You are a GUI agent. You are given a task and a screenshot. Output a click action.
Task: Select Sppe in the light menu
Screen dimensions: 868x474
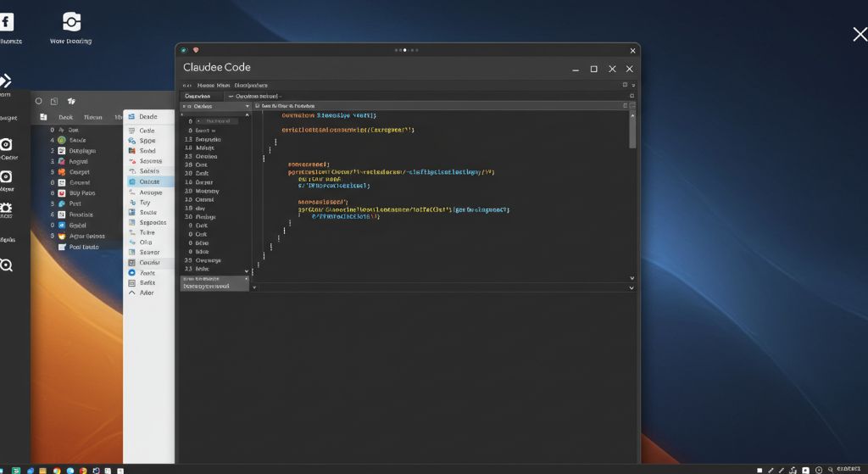point(147,141)
